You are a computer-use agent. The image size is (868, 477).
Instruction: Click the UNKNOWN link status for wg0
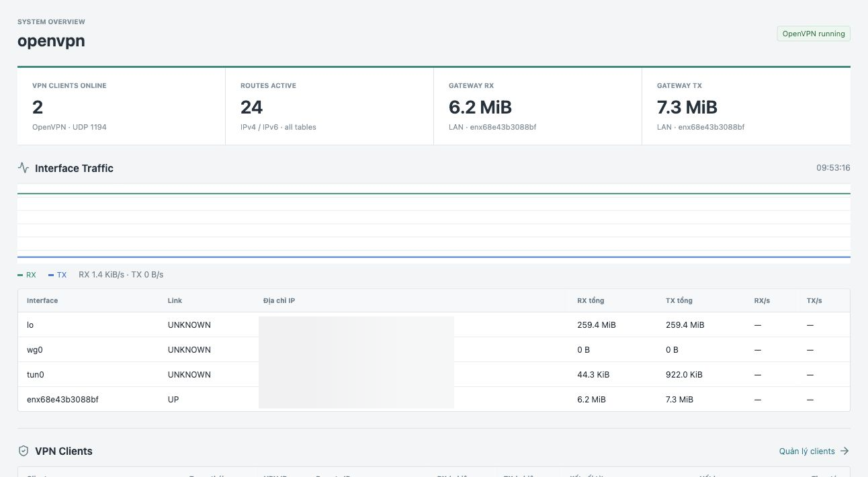coord(189,350)
